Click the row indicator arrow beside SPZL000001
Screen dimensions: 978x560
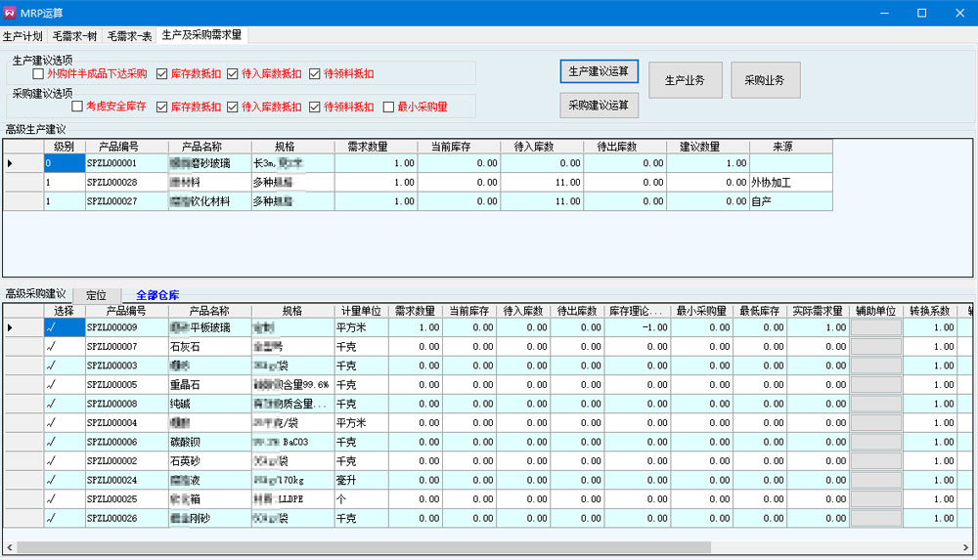pos(10,163)
